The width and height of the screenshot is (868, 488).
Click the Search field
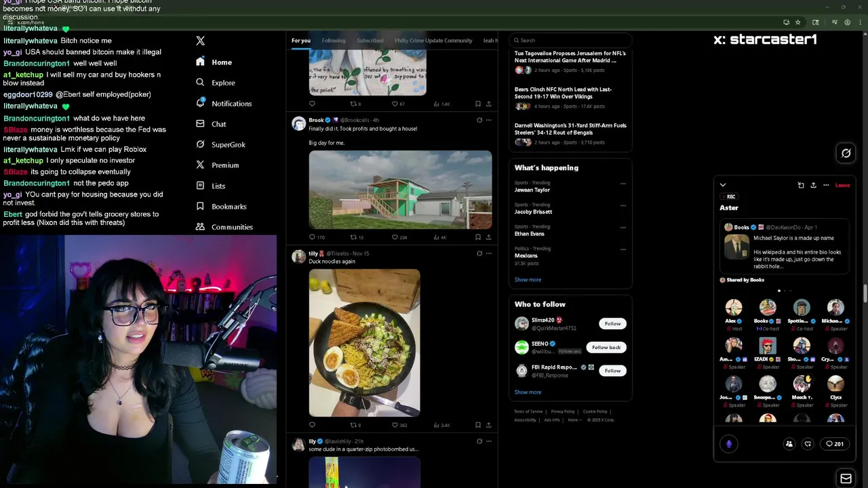coord(571,41)
